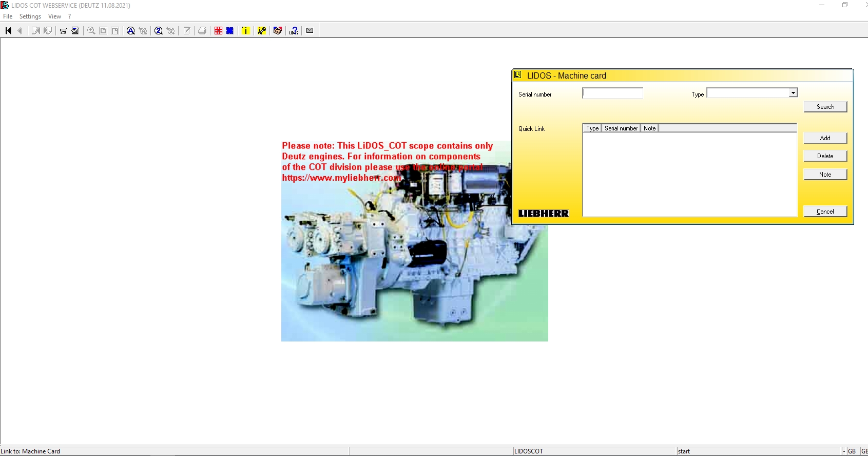
Task: Click the Add quick link button
Action: click(825, 138)
